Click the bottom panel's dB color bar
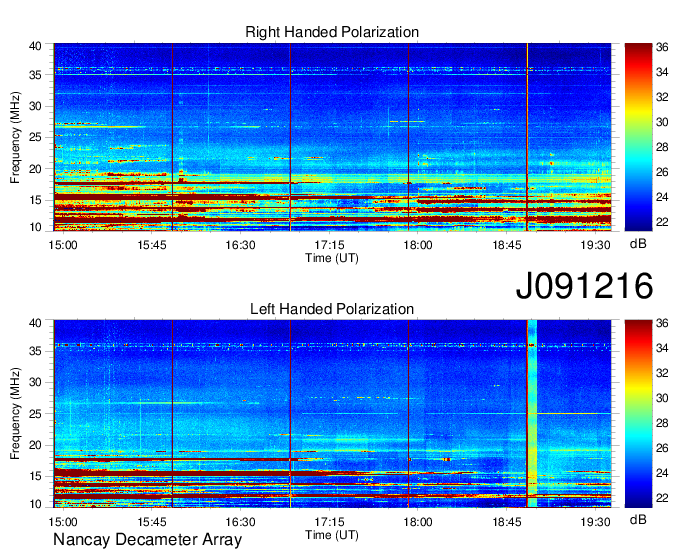The image size is (680, 552). pyautogui.click(x=638, y=414)
